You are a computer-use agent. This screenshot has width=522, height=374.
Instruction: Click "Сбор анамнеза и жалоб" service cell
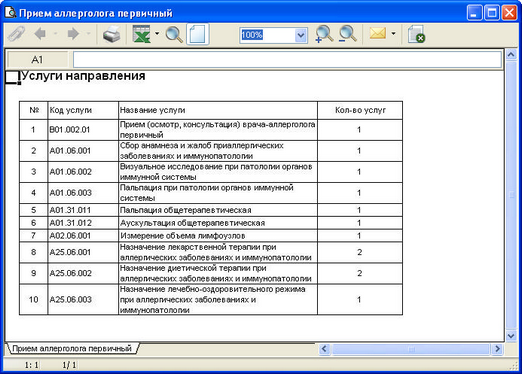coord(218,151)
